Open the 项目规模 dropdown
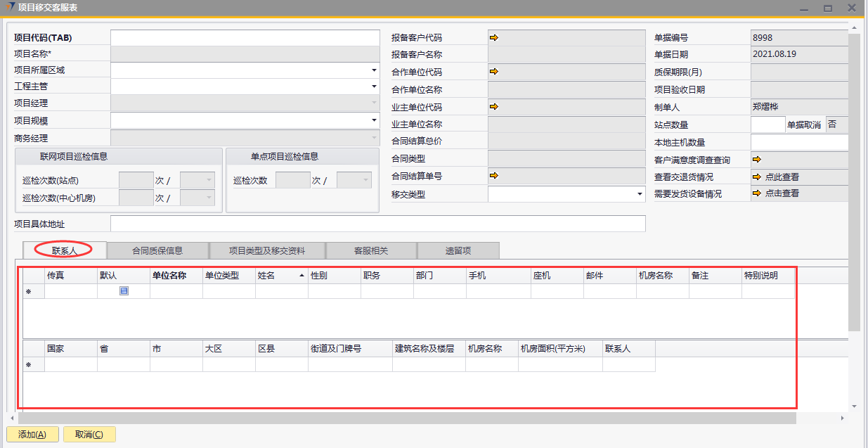The height and width of the screenshot is (448, 868). 374,121
